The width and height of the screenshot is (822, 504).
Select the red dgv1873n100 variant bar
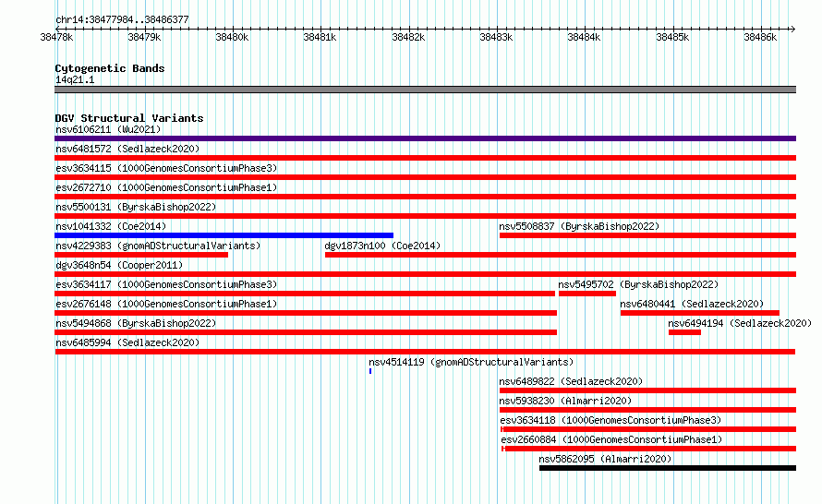tap(561, 255)
